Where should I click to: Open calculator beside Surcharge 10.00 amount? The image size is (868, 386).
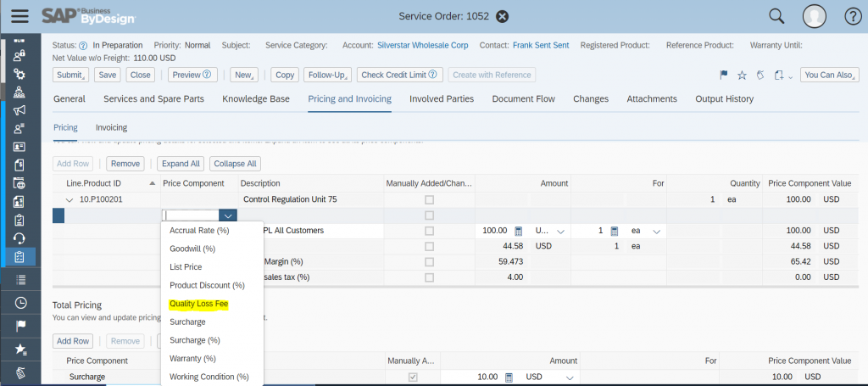[509, 378]
